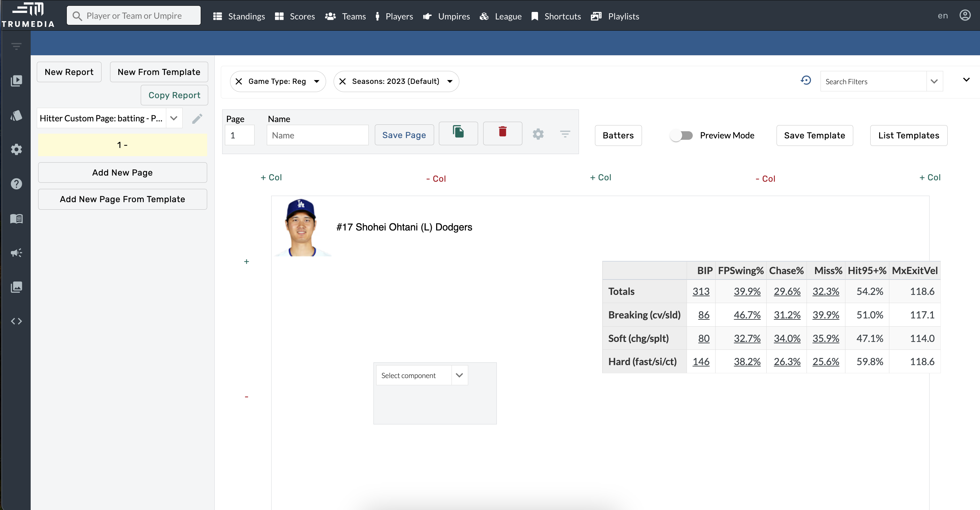Image resolution: width=980 pixels, height=510 pixels.
Task: Remove the Seasons 2023 filter
Action: pos(342,81)
